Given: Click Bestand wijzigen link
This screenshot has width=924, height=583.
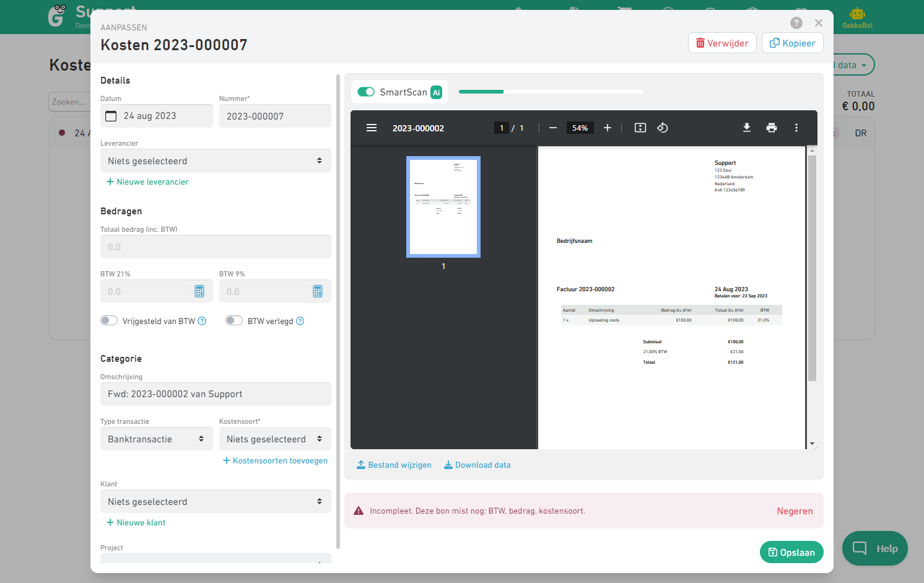Looking at the screenshot, I should [x=394, y=465].
